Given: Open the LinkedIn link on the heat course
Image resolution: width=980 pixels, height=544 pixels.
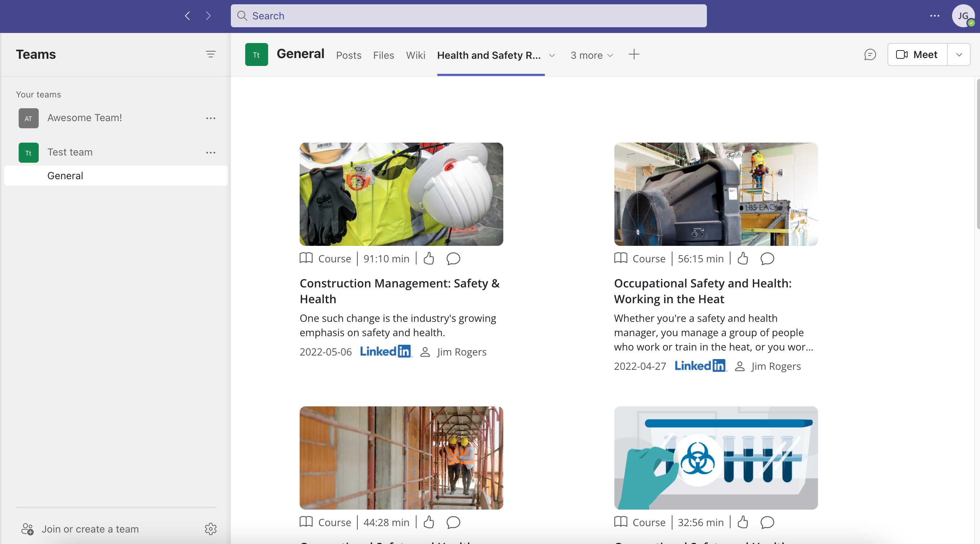Looking at the screenshot, I should 700,366.
